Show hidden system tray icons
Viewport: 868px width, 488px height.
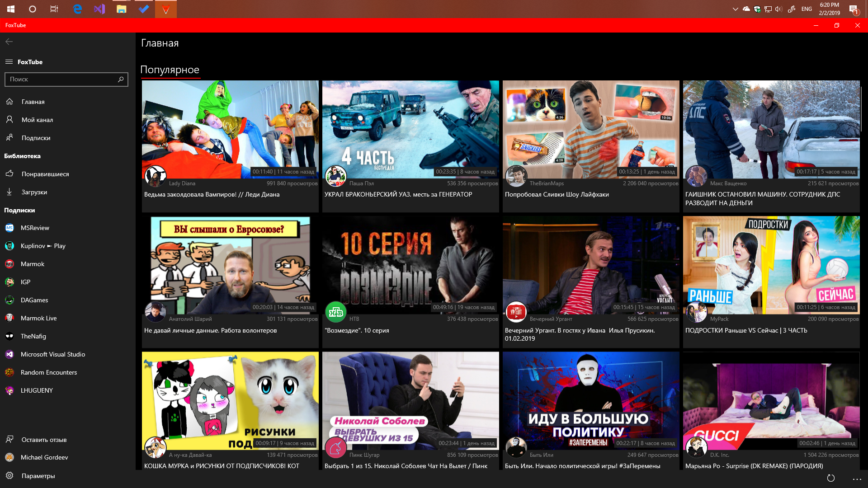(x=735, y=9)
